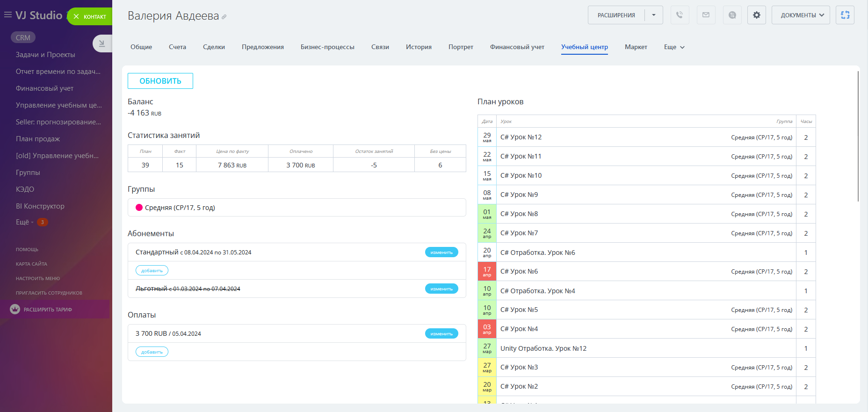This screenshot has width=868, height=412.
Task: Click the email envelope icon button
Action: coord(706,15)
